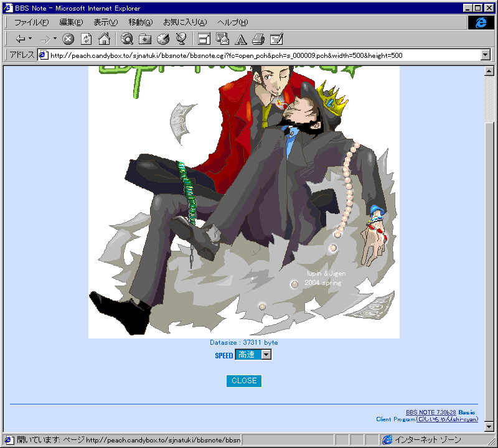Open the 移動(G) menu
The image size is (498, 448).
click(141, 22)
